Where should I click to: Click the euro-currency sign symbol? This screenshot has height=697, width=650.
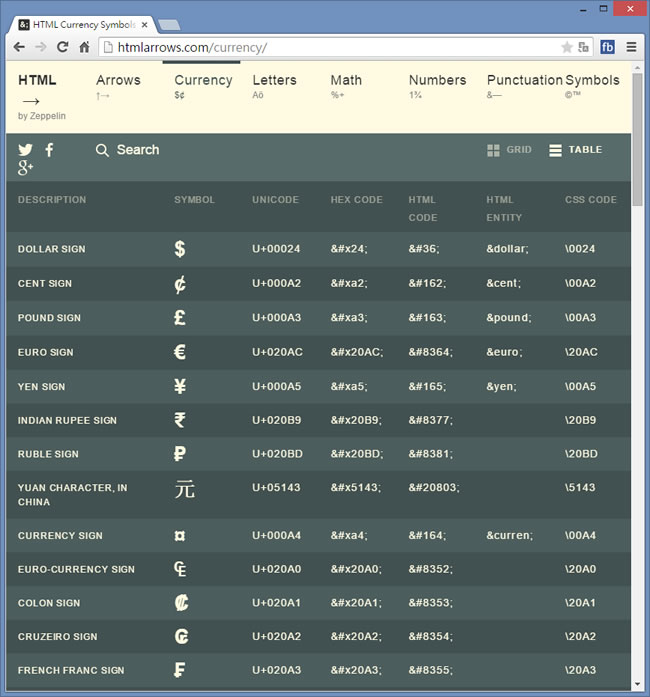(x=180, y=569)
